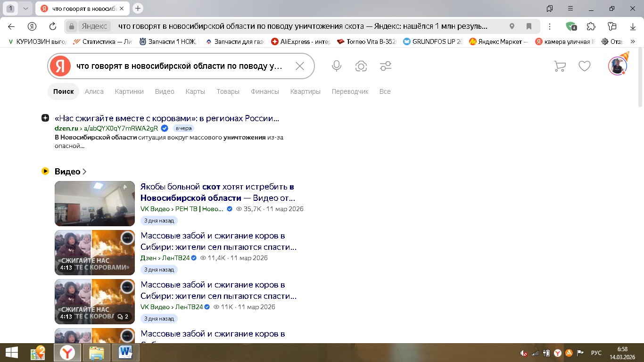Image resolution: width=644 pixels, height=362 pixels.
Task: Open a new tab with plus button
Action: [x=138, y=8]
